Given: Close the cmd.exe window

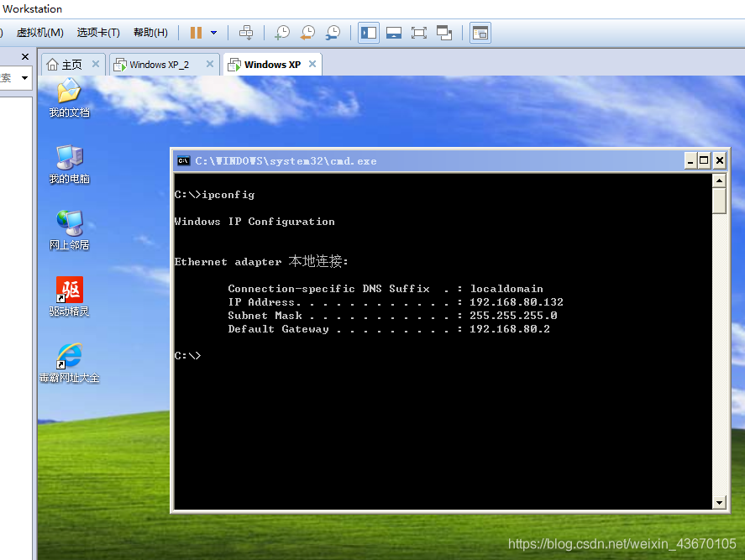Looking at the screenshot, I should tap(720, 161).
